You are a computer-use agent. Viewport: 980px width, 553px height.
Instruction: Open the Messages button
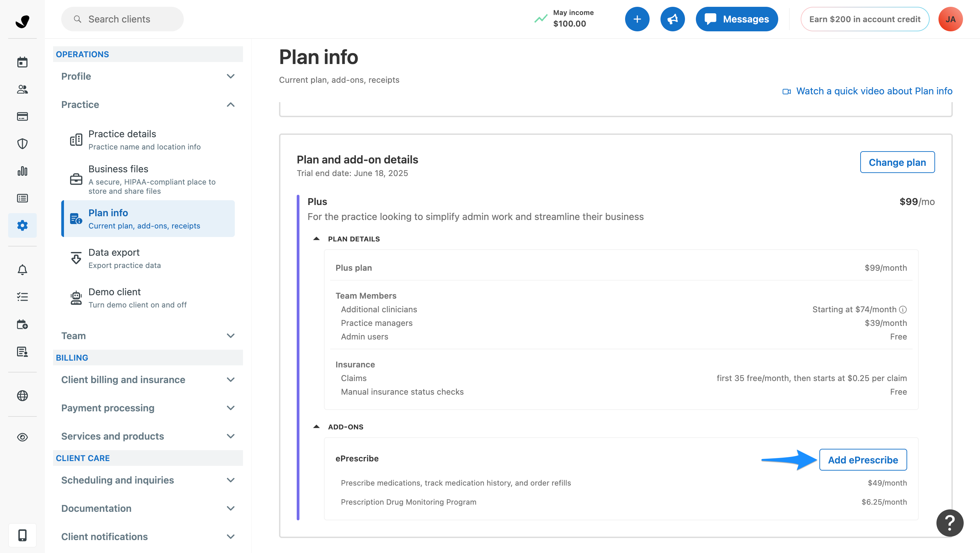pos(736,19)
